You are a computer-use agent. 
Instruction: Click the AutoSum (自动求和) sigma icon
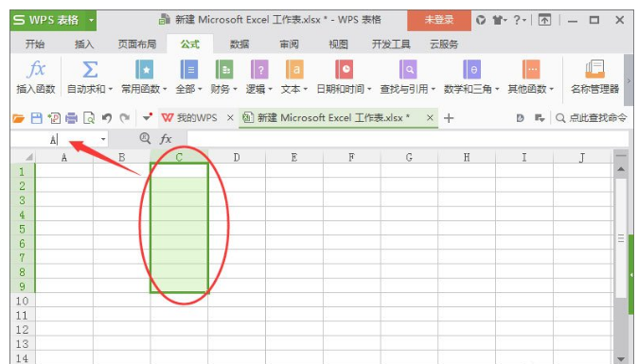coord(90,69)
